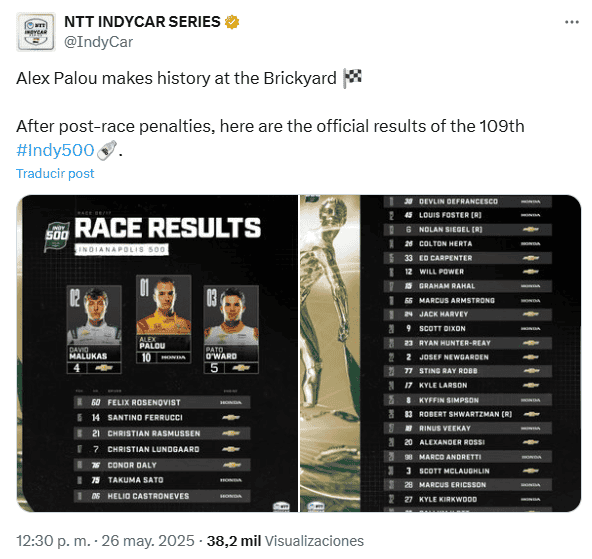Open the right results list image
This screenshot has width=592, height=559.
(440, 353)
